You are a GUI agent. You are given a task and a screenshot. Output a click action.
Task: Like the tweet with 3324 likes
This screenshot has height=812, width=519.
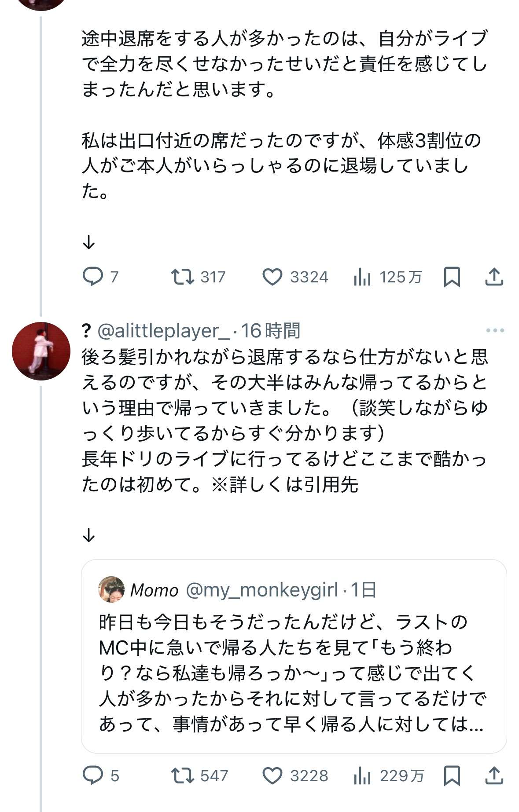coord(272,277)
